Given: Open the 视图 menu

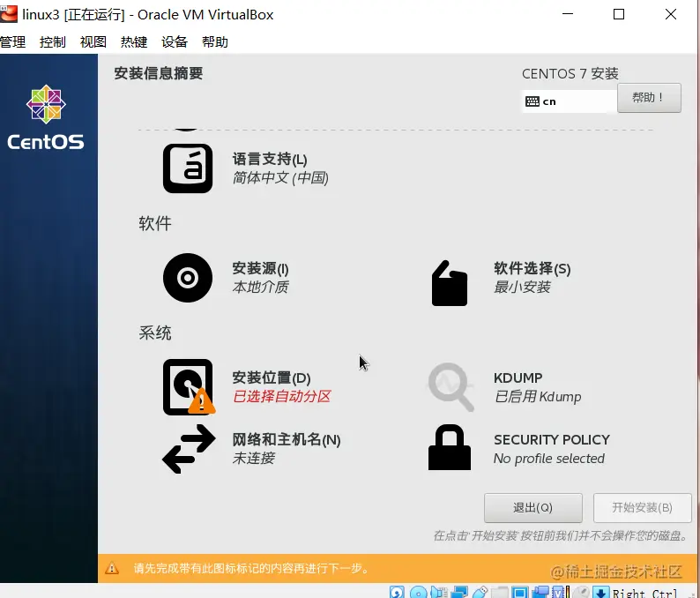Looking at the screenshot, I should coord(93,42).
